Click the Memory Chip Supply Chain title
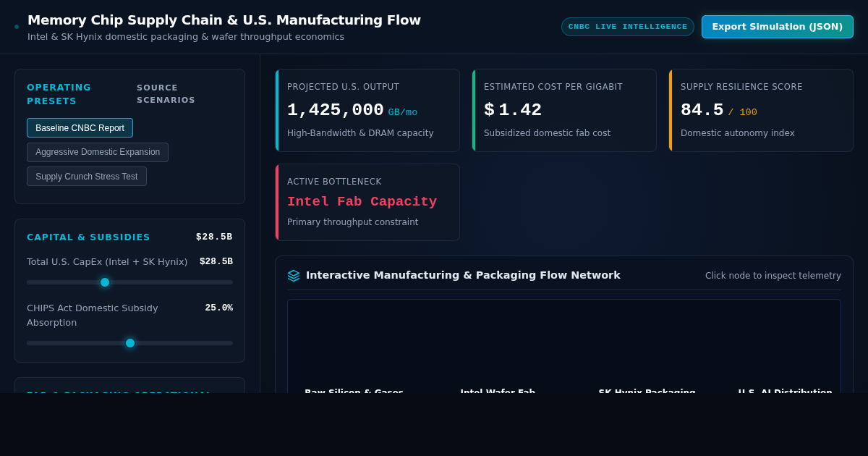Viewport: 868px width, 456px height. coord(224,20)
